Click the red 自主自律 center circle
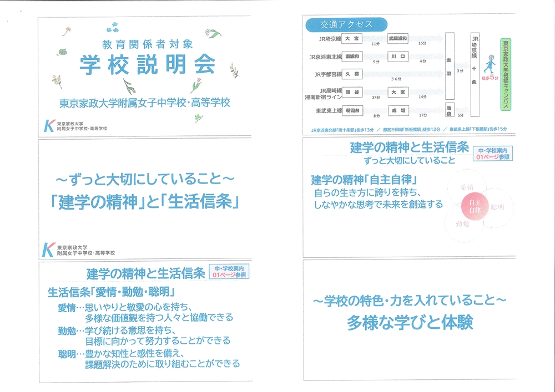This screenshot has height=392, width=555. (x=475, y=207)
